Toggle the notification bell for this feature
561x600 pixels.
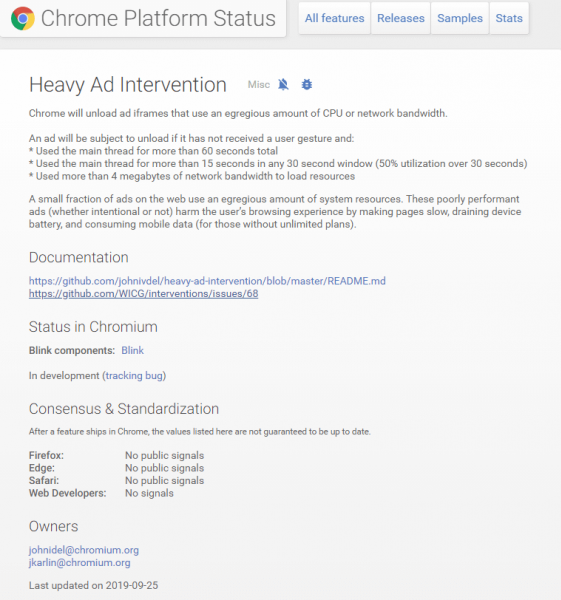pos(283,84)
